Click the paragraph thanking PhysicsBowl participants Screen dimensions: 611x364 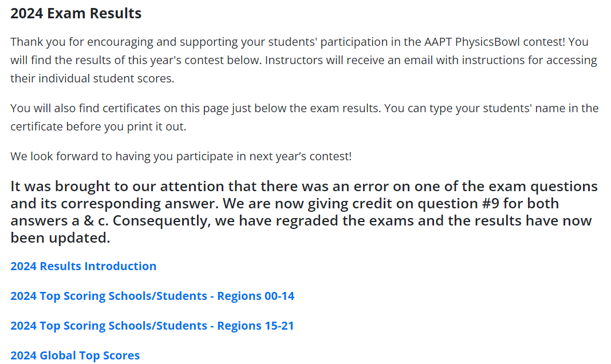click(x=304, y=60)
